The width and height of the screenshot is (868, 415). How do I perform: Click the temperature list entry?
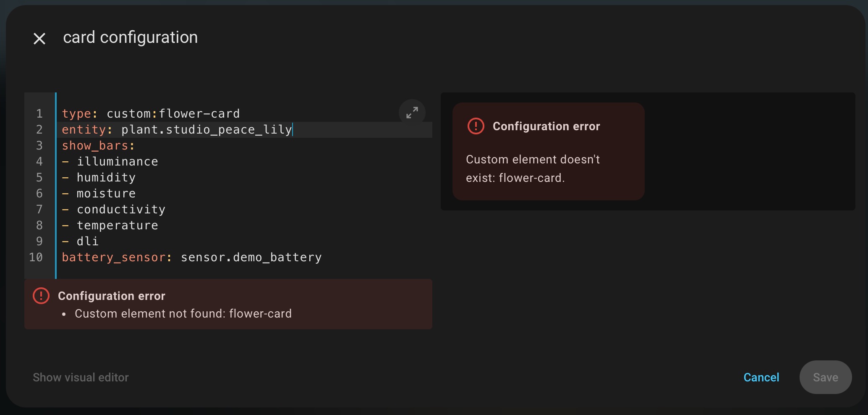pos(117,226)
